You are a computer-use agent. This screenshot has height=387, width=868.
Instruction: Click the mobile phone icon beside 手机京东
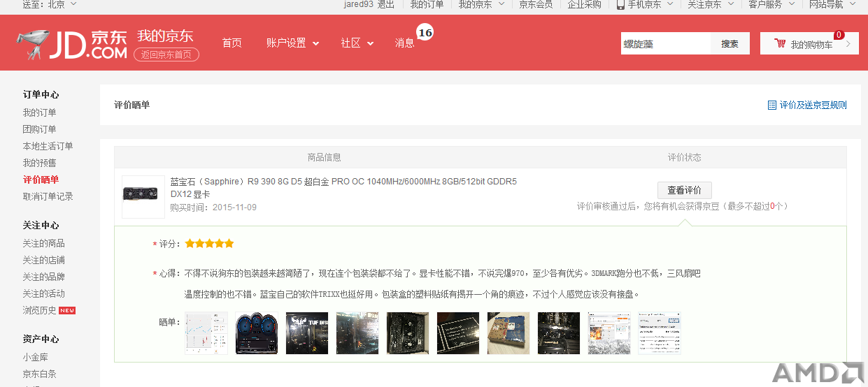[x=620, y=4]
